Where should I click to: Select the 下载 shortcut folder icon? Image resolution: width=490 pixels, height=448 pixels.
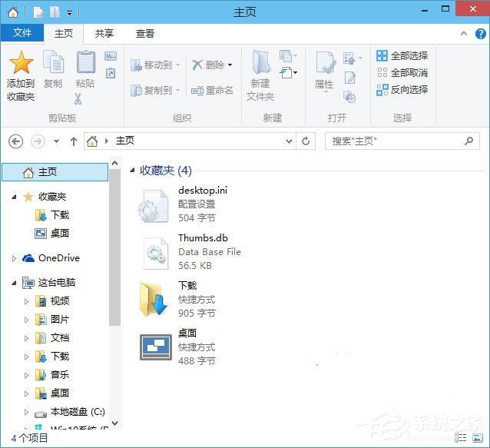(x=154, y=299)
